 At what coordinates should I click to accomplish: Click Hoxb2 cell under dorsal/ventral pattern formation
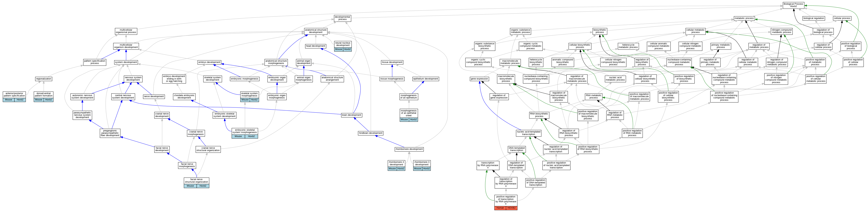tap(48, 100)
